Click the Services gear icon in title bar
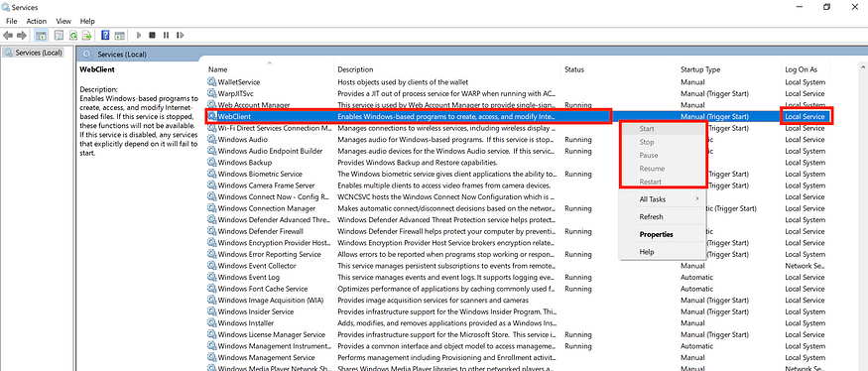868x371 pixels. [6, 7]
